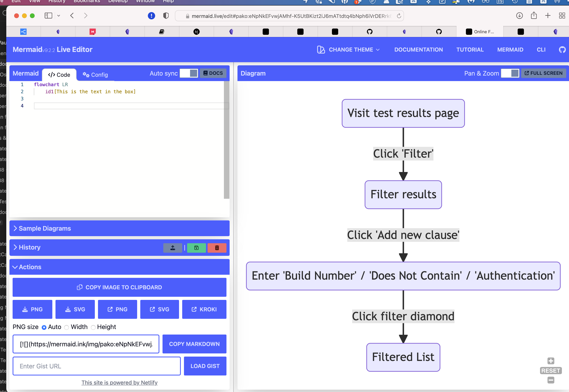Show the tab overview grid icon

pyautogui.click(x=562, y=16)
